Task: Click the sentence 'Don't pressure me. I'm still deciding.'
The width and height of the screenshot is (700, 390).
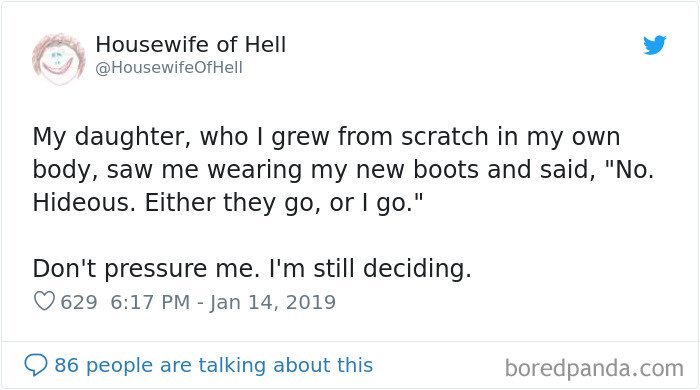Action: tap(252, 269)
